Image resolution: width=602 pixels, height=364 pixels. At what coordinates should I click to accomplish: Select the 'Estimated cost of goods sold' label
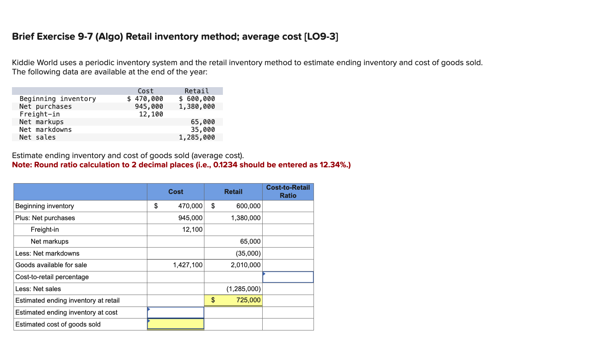pos(58,324)
